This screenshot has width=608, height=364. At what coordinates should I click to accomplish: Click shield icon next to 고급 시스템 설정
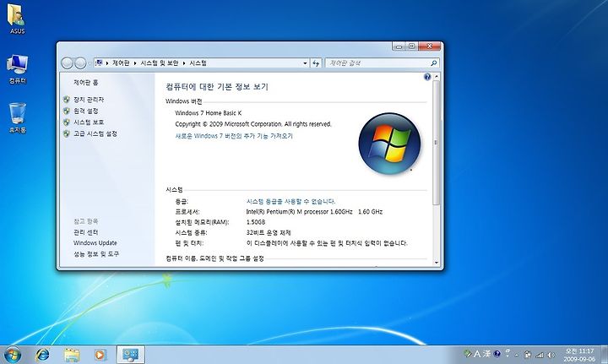(67, 133)
